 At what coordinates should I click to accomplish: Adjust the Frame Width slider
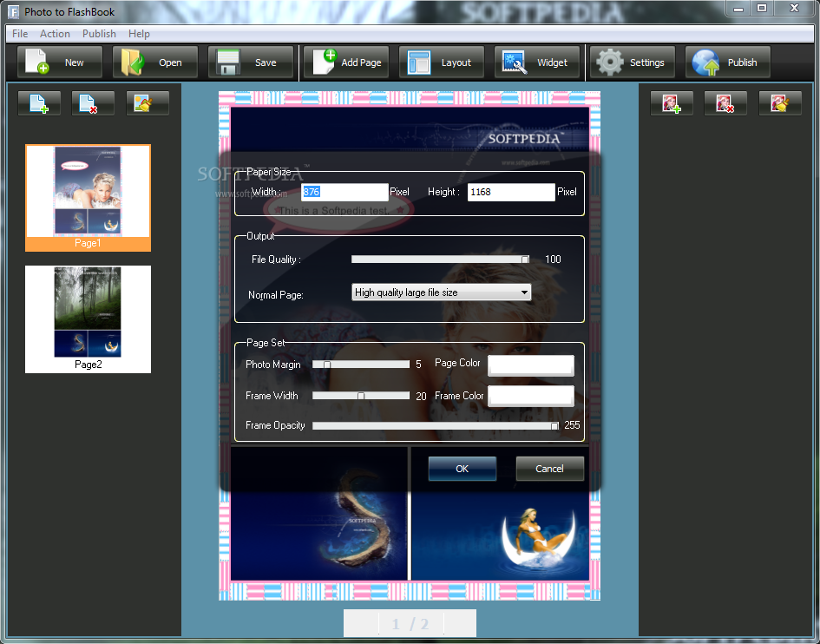361,396
